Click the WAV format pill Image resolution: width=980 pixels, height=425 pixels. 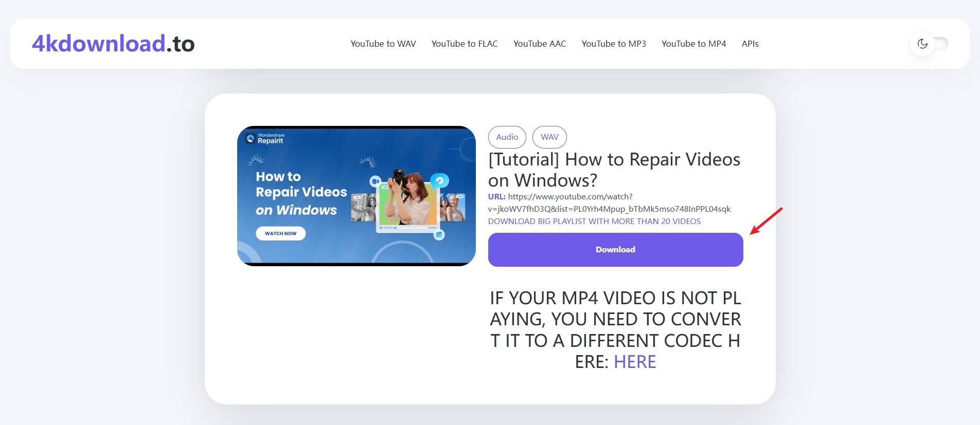(x=549, y=137)
